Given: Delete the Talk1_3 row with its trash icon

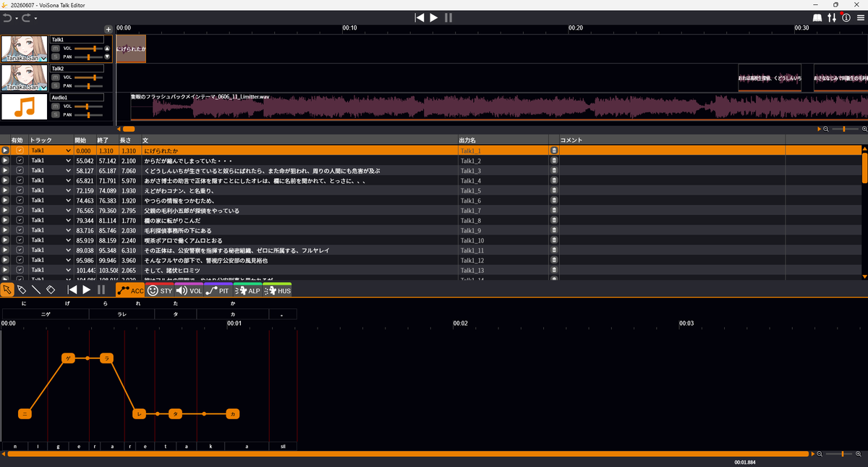Looking at the screenshot, I should pyautogui.click(x=554, y=171).
